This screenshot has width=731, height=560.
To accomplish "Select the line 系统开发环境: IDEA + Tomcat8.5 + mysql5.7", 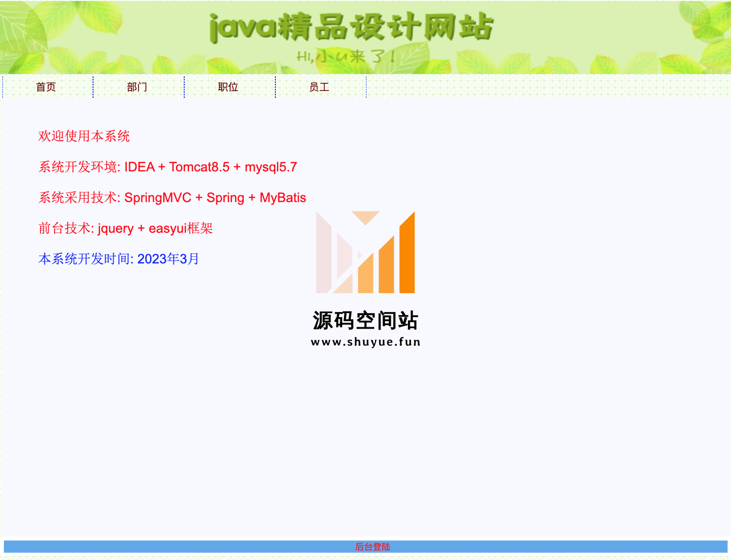I will [x=168, y=167].
